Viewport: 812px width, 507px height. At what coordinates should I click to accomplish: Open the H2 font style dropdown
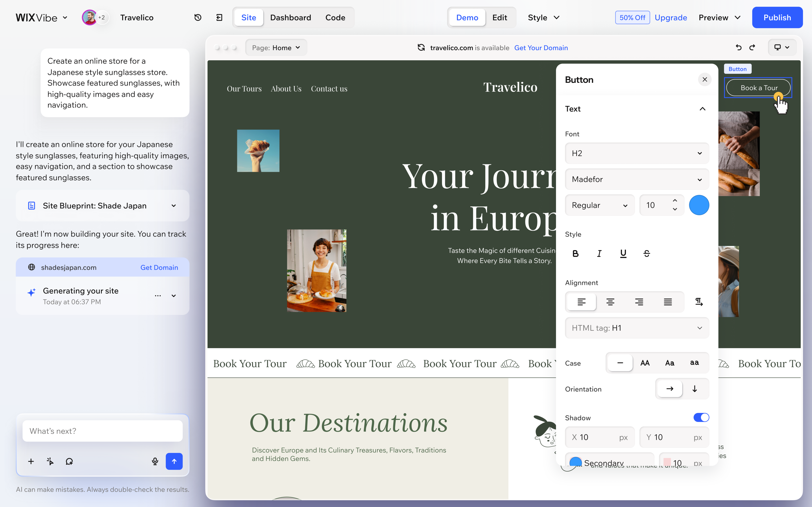tap(637, 153)
